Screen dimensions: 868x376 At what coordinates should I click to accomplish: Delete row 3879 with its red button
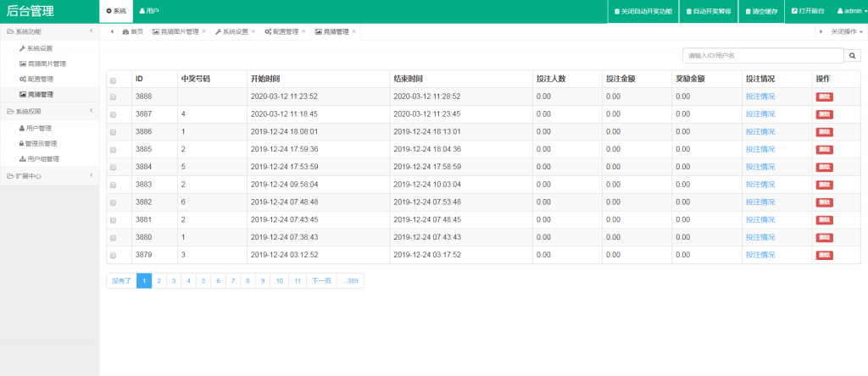(824, 256)
